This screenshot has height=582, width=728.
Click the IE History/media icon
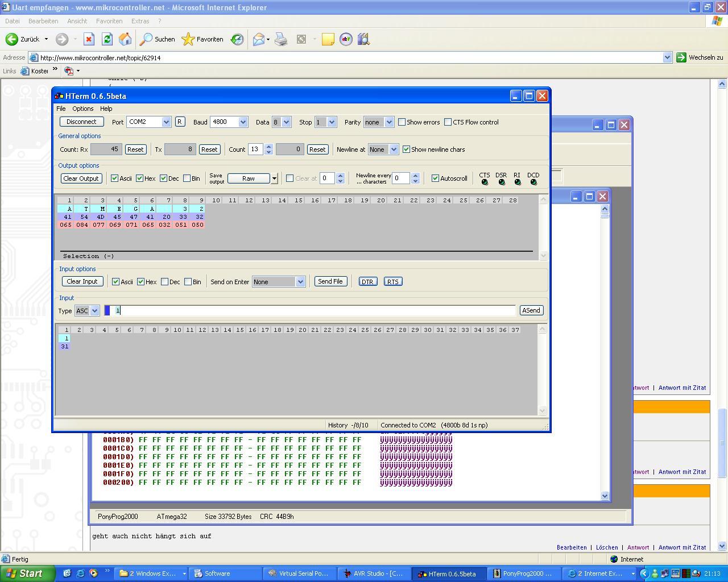237,39
